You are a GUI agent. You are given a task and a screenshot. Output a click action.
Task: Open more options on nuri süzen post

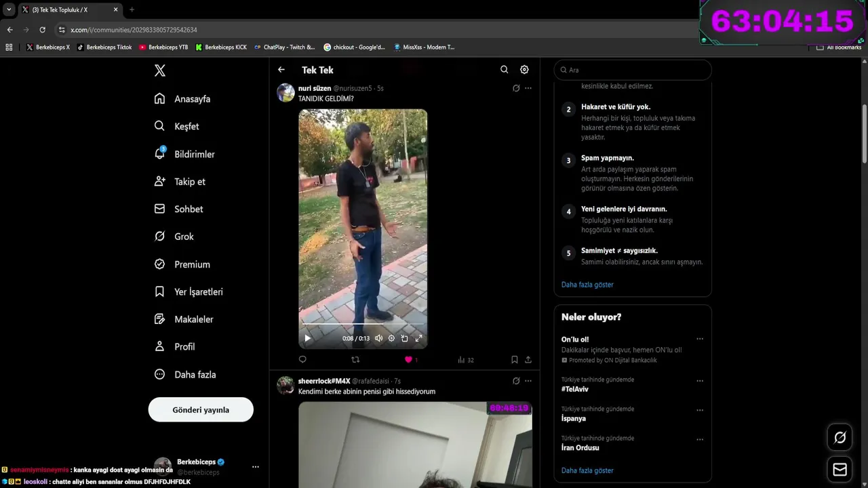pyautogui.click(x=528, y=88)
